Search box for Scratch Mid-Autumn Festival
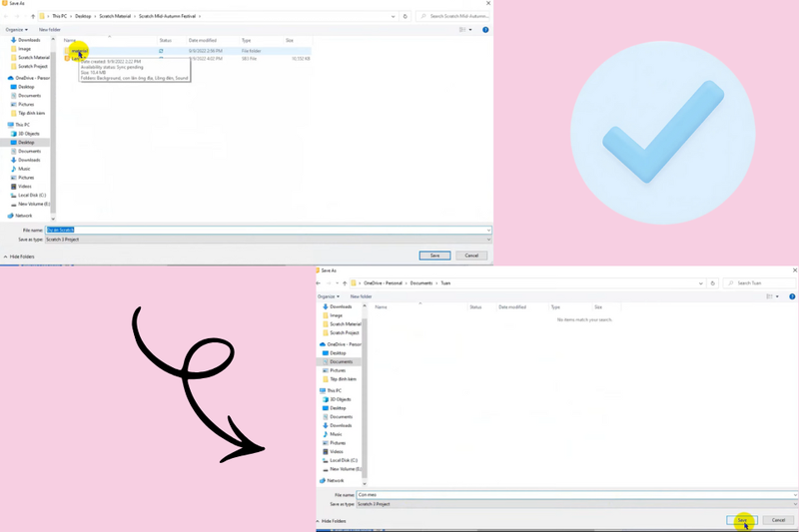The image size is (799, 532). [x=453, y=16]
